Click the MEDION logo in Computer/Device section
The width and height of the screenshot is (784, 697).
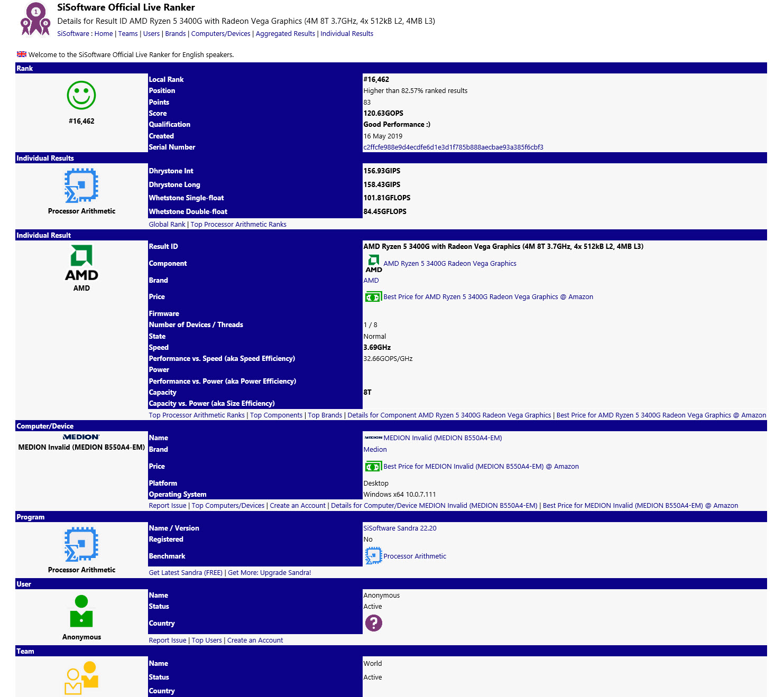pyautogui.click(x=81, y=437)
